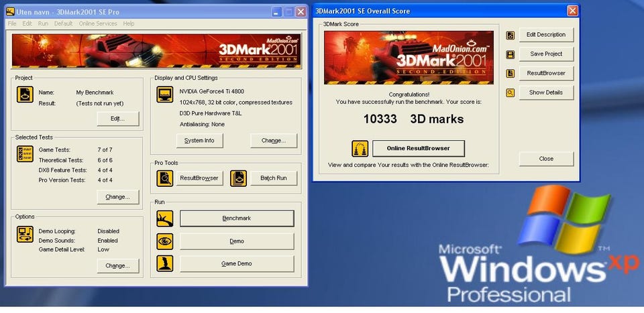Click Change... under Display and CPU Settings
644x313 pixels.
coord(274,140)
